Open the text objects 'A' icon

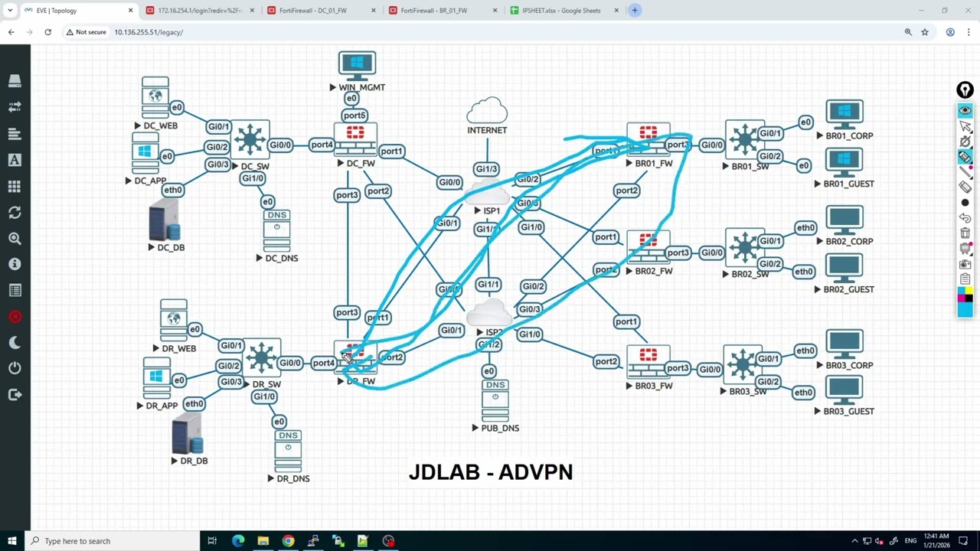point(15,160)
